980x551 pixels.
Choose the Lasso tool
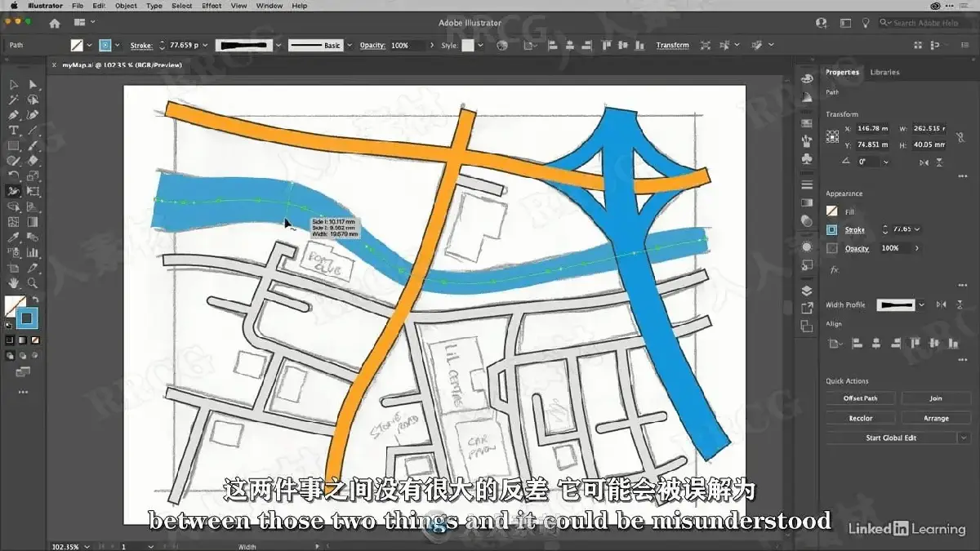(x=33, y=100)
